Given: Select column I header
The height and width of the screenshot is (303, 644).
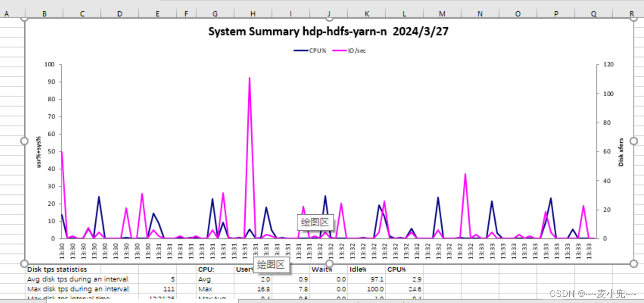Looking at the screenshot, I should [291, 14].
